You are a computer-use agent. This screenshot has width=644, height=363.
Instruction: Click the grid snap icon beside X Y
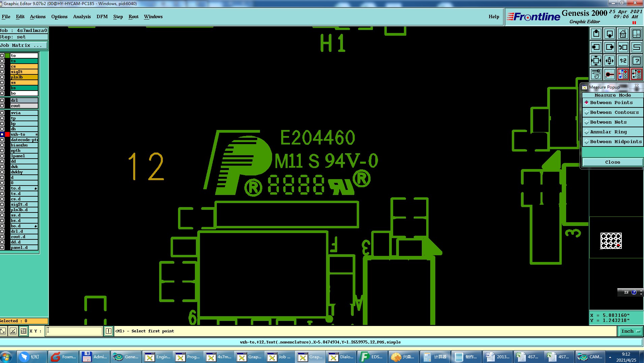(x=23, y=331)
